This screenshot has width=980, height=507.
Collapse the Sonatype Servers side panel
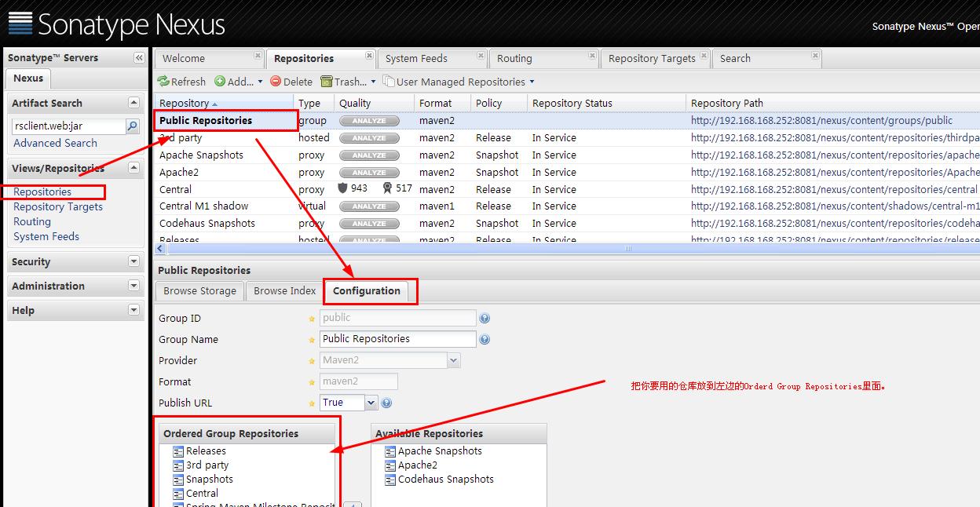139,58
